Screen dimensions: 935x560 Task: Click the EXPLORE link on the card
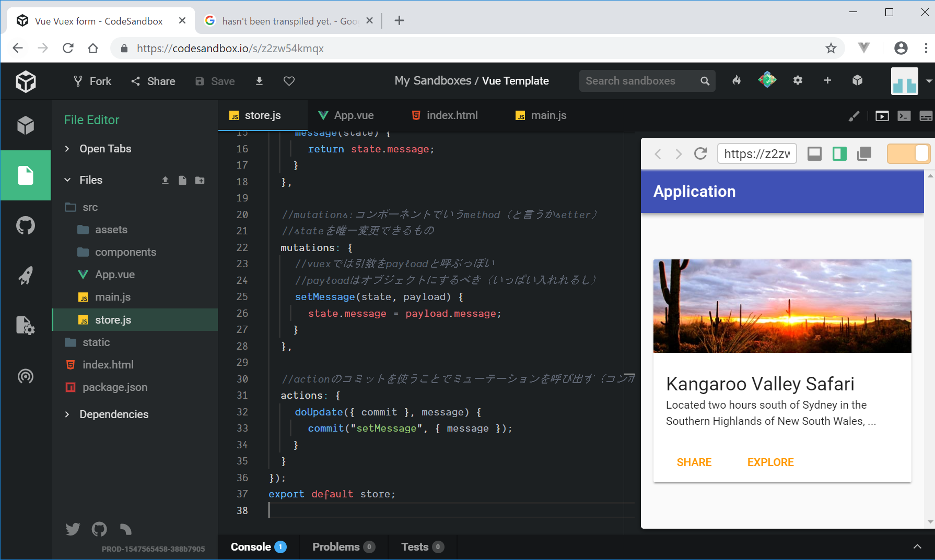click(x=770, y=462)
